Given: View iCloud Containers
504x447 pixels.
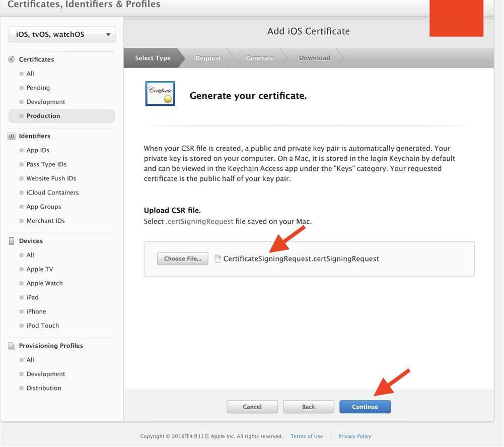Looking at the screenshot, I should coord(52,193).
